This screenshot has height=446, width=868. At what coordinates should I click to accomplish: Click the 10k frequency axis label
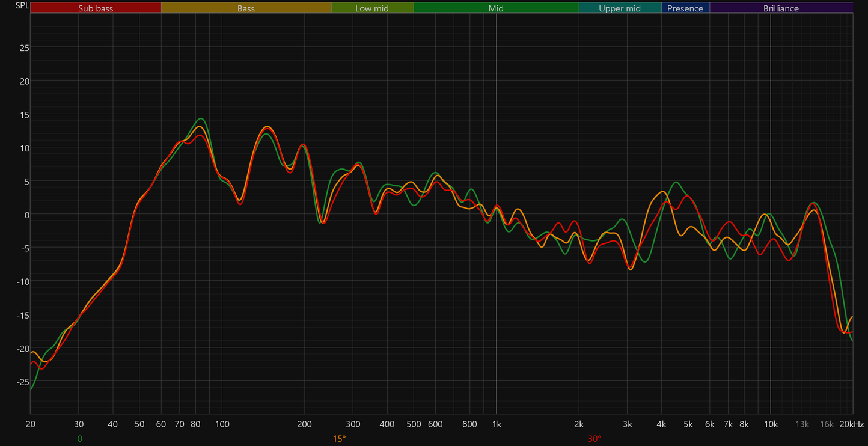(x=771, y=424)
